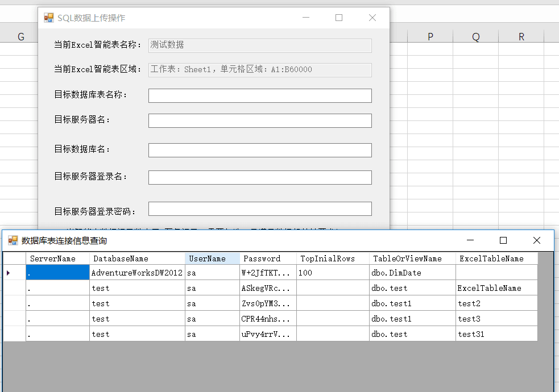Screen dimensions: 559x392
Task: Sort by the ServerName column header
Action: point(58,258)
